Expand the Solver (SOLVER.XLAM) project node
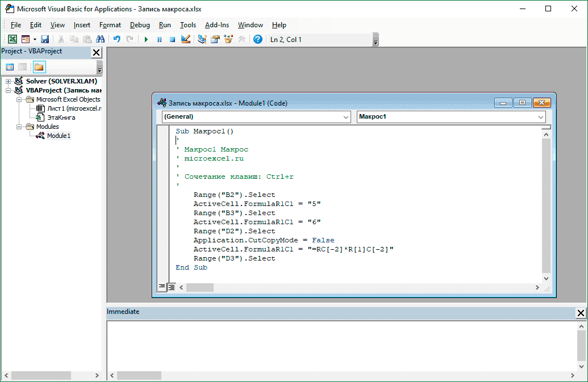This screenshot has height=382, width=588. click(9, 81)
